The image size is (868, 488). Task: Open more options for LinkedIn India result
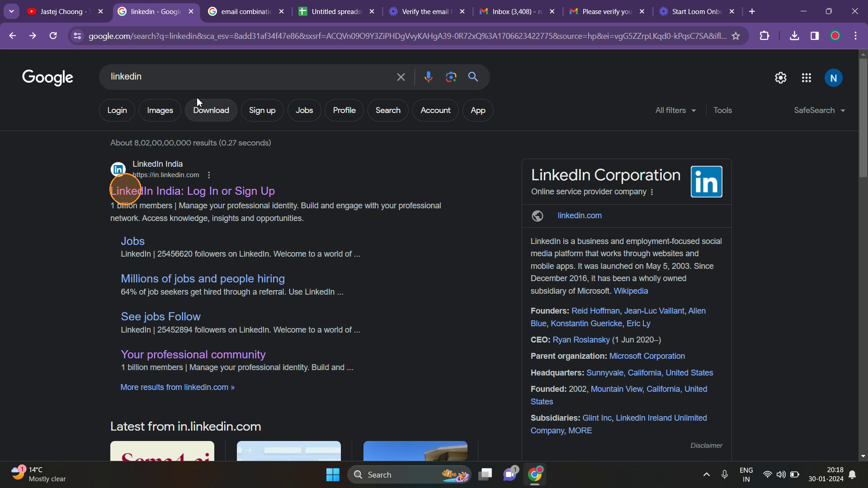[208, 175]
